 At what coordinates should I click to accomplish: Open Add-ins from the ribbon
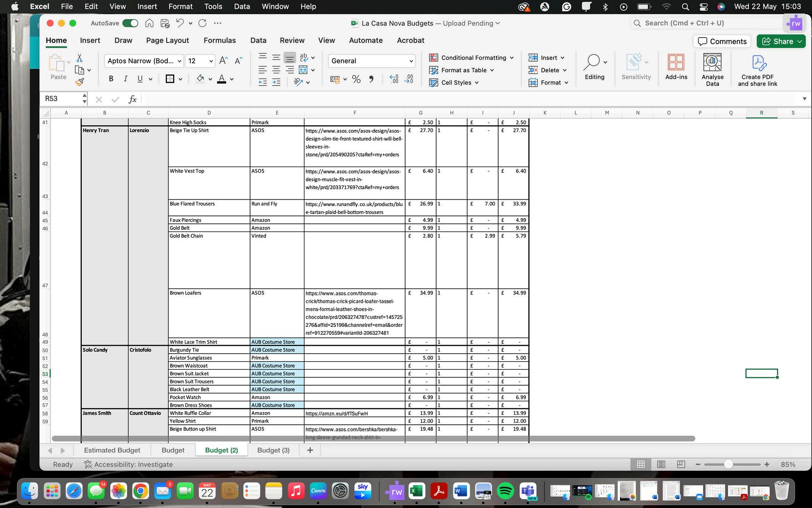(x=676, y=67)
